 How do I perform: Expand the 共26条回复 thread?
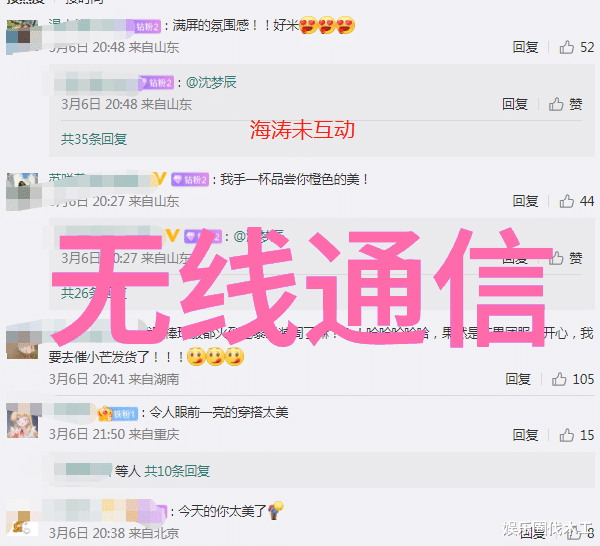[94, 293]
